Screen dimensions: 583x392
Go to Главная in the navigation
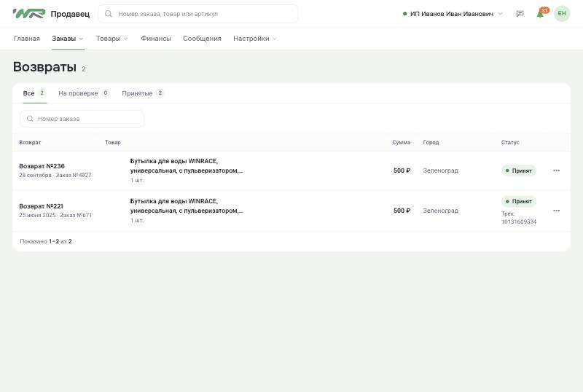[27, 39]
